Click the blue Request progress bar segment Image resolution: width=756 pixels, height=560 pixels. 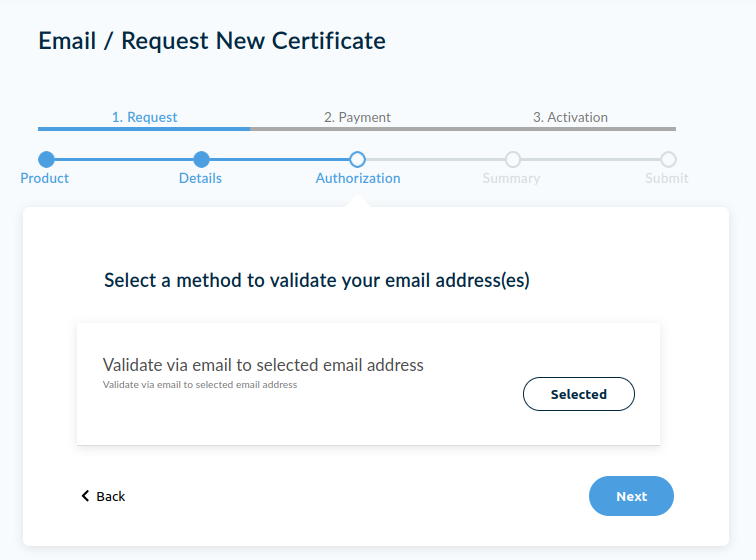pyautogui.click(x=144, y=129)
